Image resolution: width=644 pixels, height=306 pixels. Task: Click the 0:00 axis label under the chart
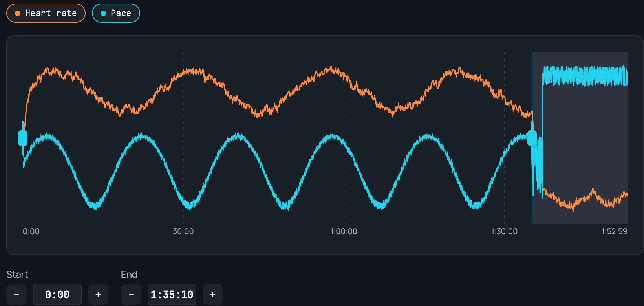click(31, 231)
